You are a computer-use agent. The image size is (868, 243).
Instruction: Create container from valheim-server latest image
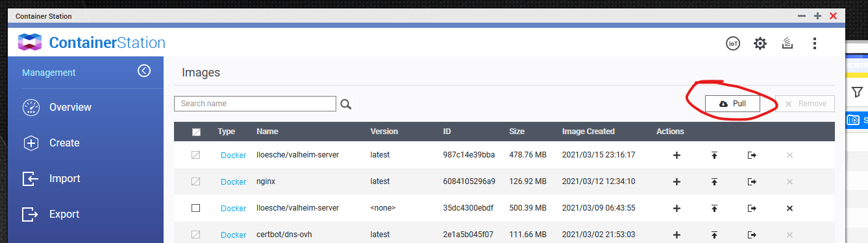point(676,156)
